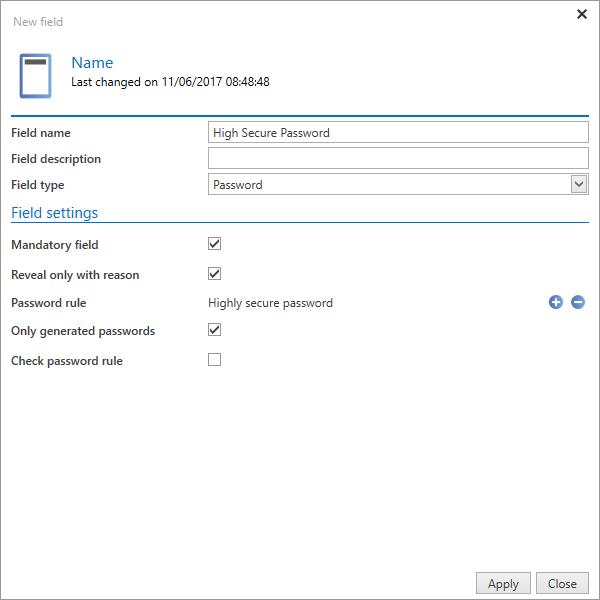Click the Apply button
600x600 pixels.
coord(503,584)
